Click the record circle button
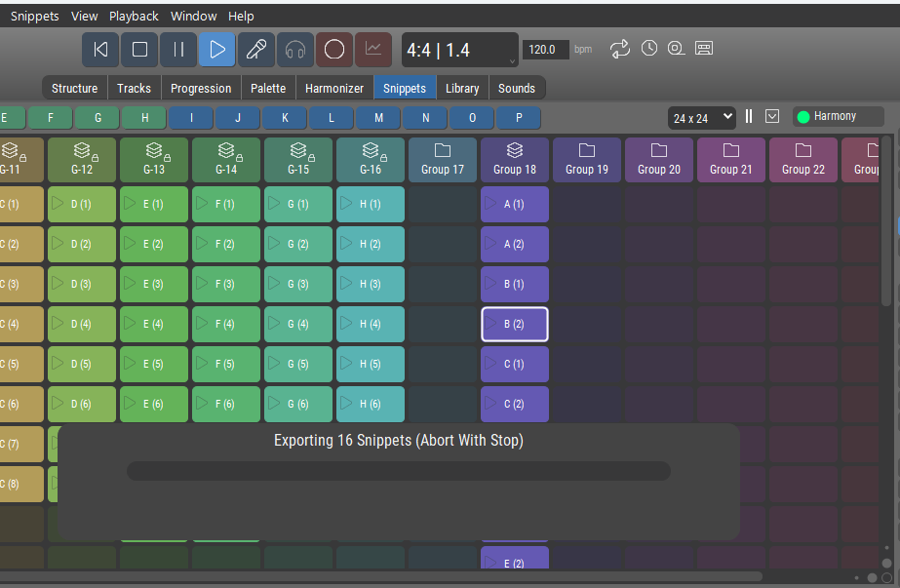 pos(334,50)
